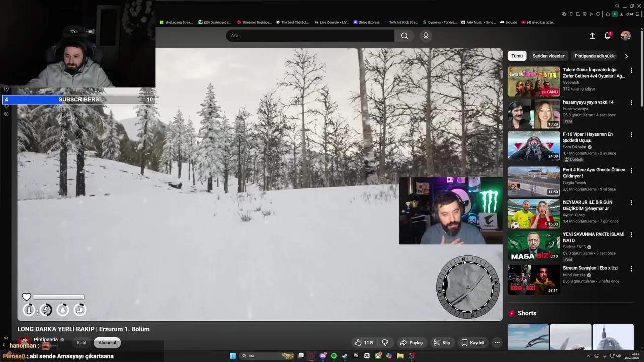The image size is (644, 362).
Task: Select the Seriden videolar filter chip
Action: click(548, 56)
